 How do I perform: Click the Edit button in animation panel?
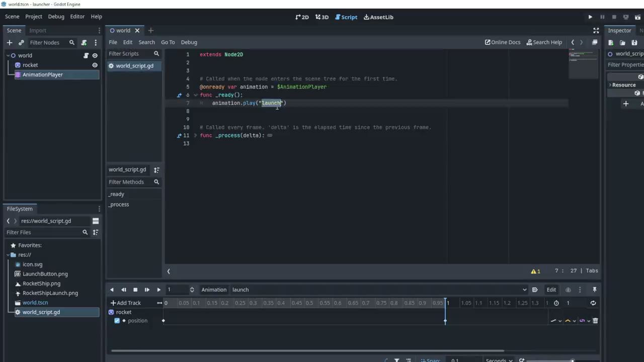(551, 289)
